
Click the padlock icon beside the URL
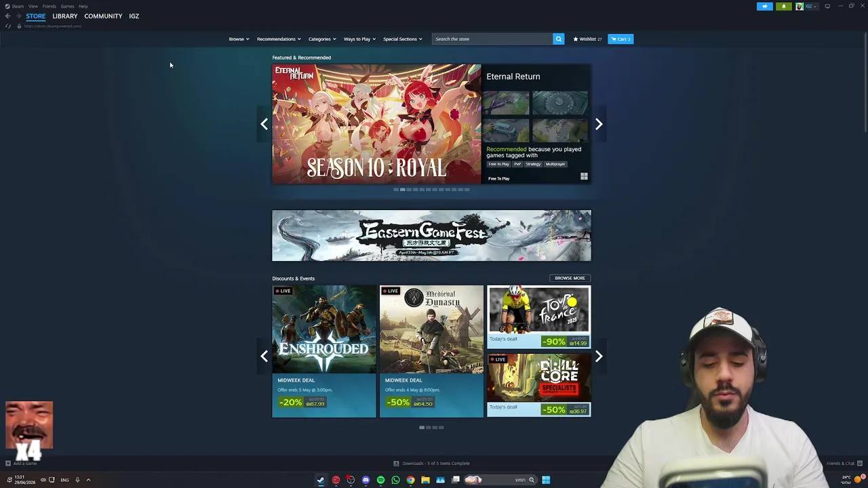pyautogui.click(x=19, y=26)
